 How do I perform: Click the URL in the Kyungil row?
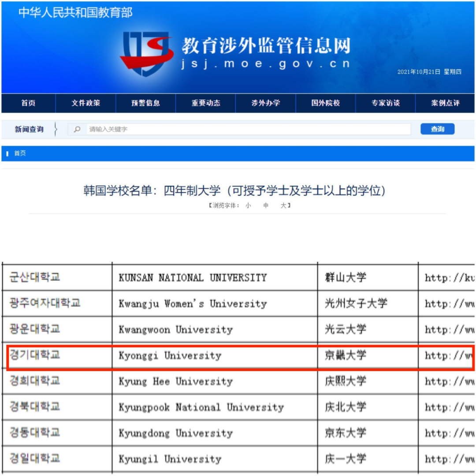click(x=450, y=459)
